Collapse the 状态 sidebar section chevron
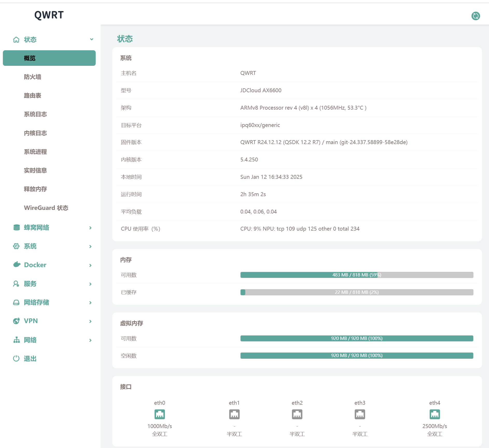This screenshot has height=448, width=489. point(91,39)
